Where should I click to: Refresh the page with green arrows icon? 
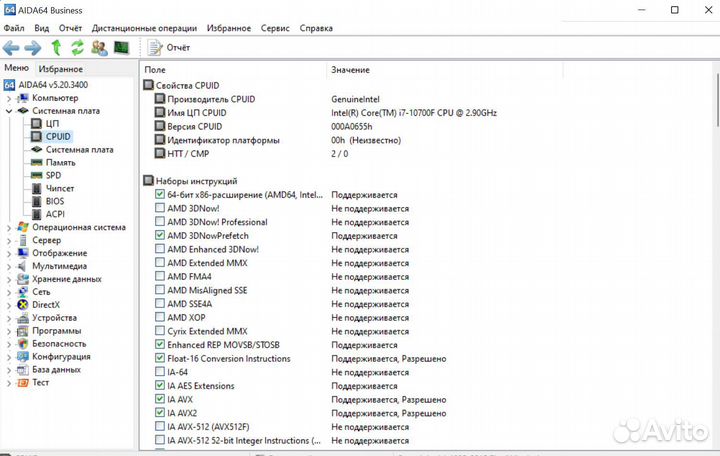tap(78, 48)
